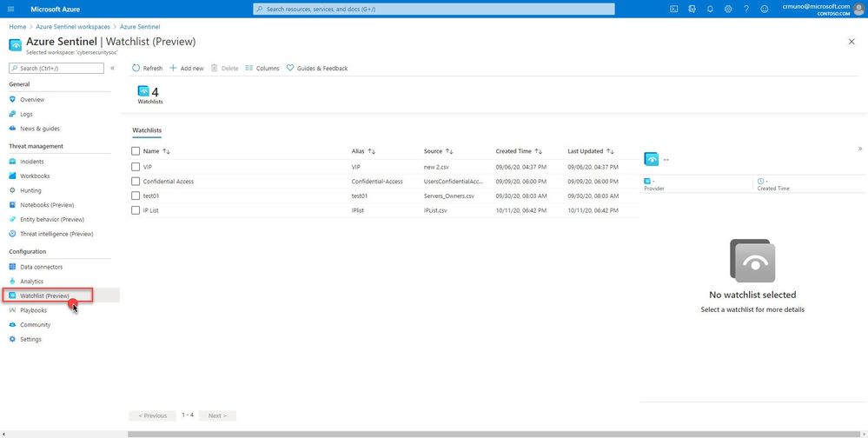Click the Servers_Owners.csv source cell
This screenshot has width=868, height=438.
pos(449,196)
